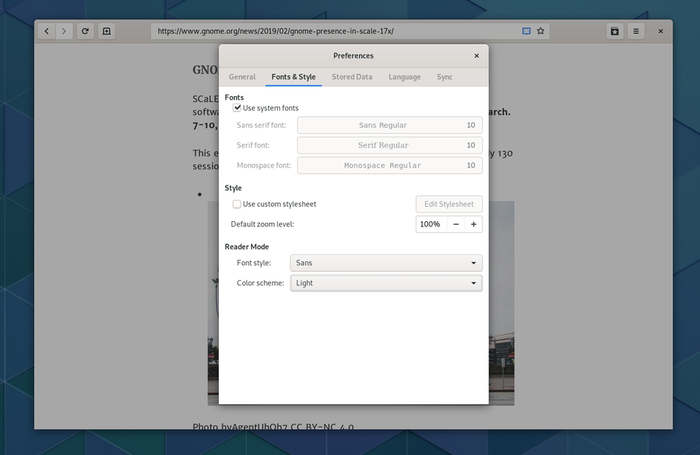Viewport: 700px width, 455px height.
Task: Close the Preferences dialog
Action: (476, 56)
